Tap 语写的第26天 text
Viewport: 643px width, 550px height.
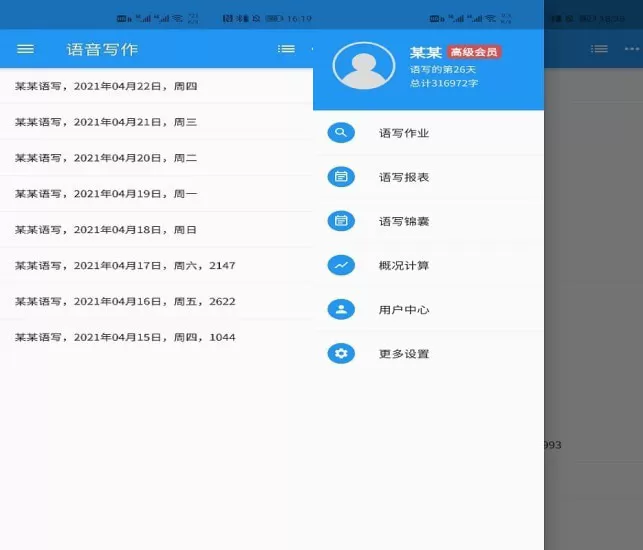[443, 69]
